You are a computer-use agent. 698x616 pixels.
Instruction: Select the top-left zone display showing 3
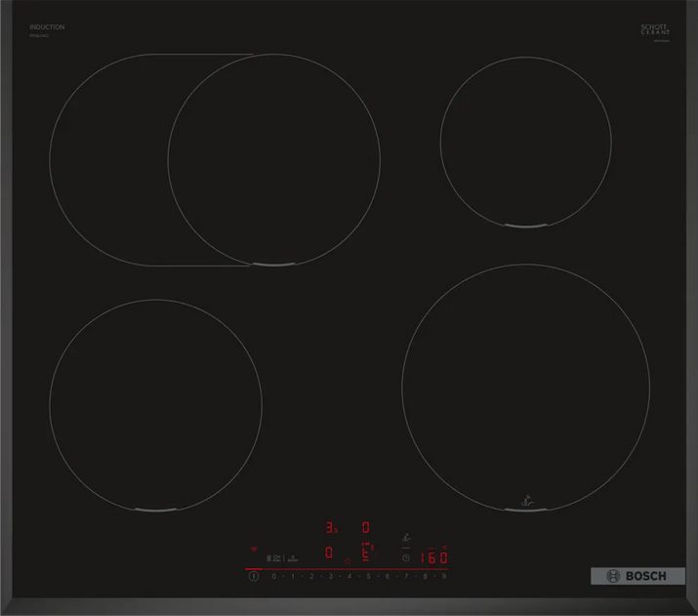click(330, 528)
